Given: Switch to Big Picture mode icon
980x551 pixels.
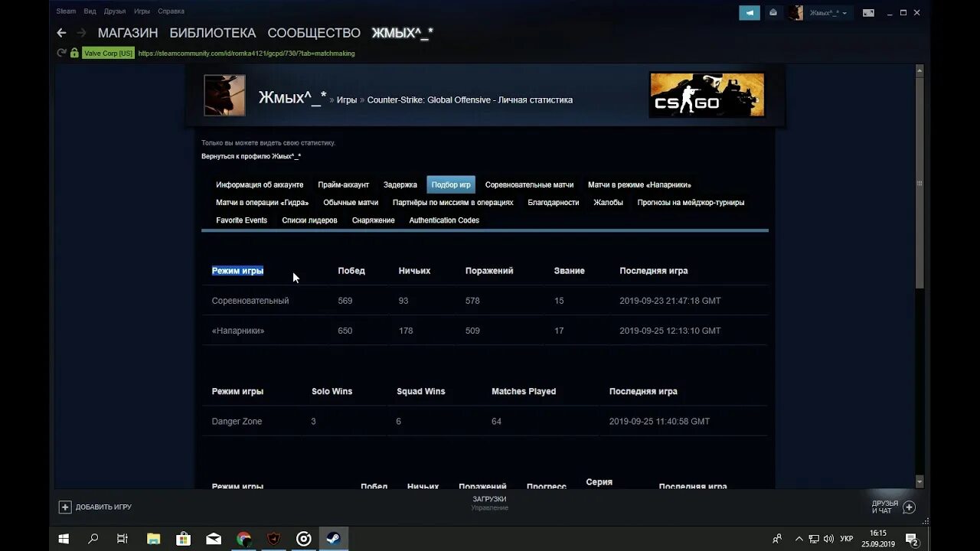Looking at the screenshot, I should click(868, 12).
